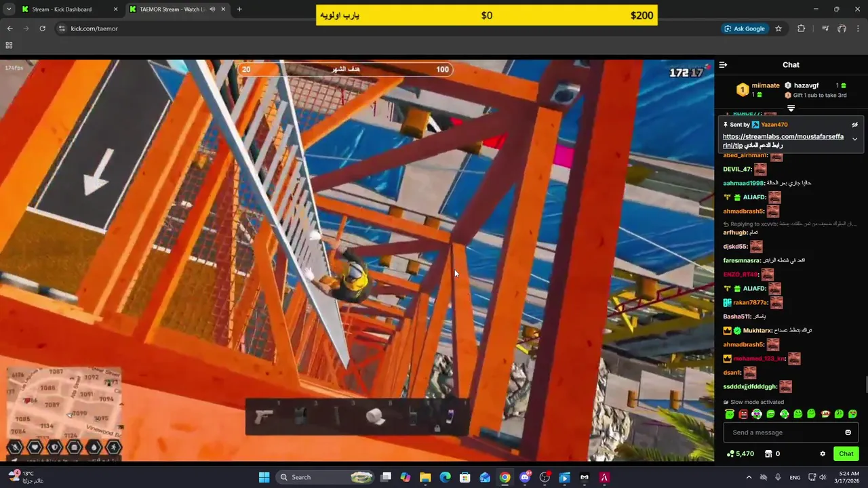Click the yellow $0 to $200 donation goal bar
868x488 pixels.
486,15
